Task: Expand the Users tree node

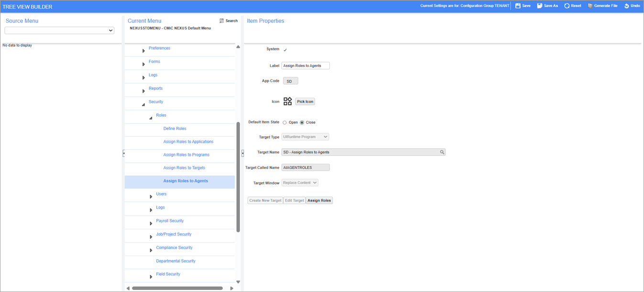Action: click(151, 196)
